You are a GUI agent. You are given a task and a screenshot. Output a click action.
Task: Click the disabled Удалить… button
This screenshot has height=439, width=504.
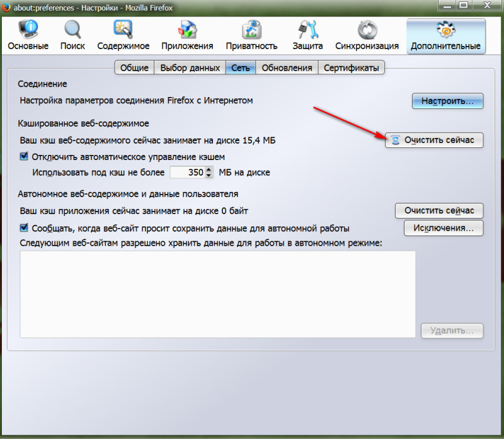(452, 331)
